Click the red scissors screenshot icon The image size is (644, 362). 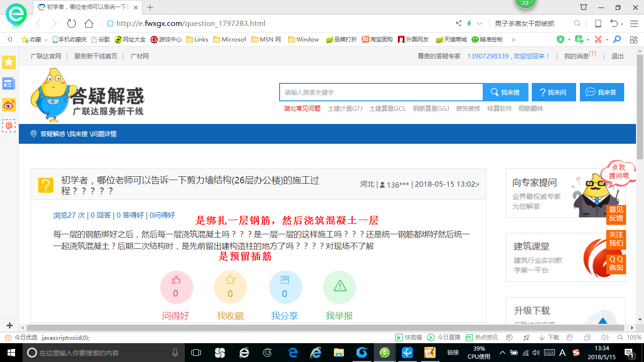(598, 40)
